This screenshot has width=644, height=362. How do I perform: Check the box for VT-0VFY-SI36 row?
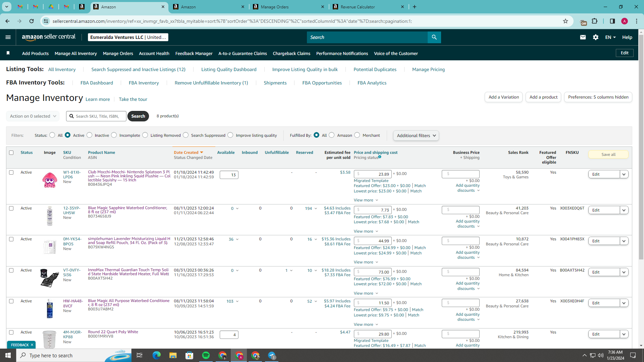pos(11,270)
